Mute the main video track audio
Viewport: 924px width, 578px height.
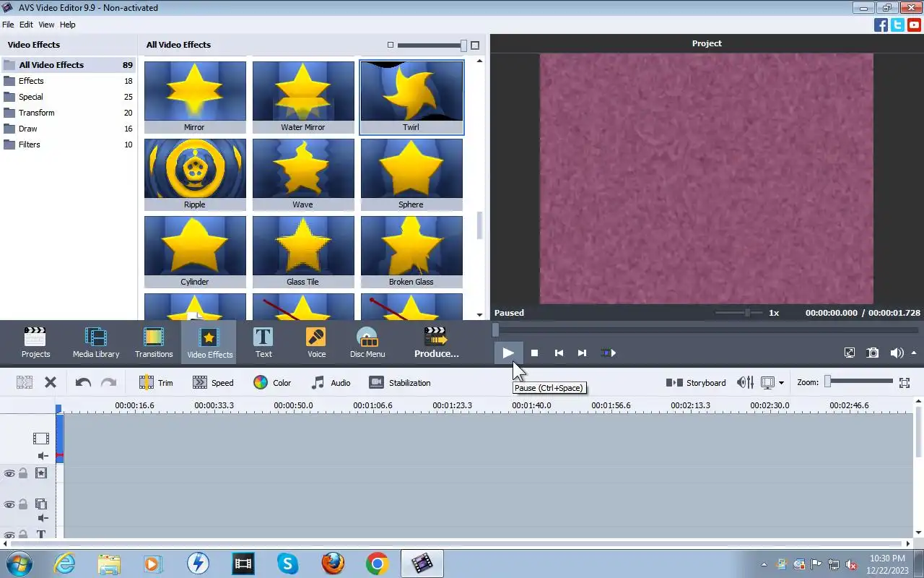pyautogui.click(x=43, y=456)
